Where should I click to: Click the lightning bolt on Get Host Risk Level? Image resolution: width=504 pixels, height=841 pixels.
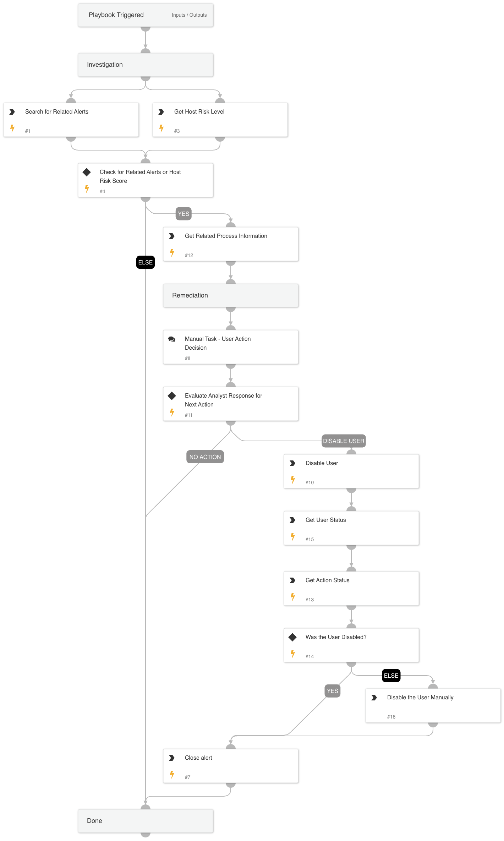(x=161, y=128)
